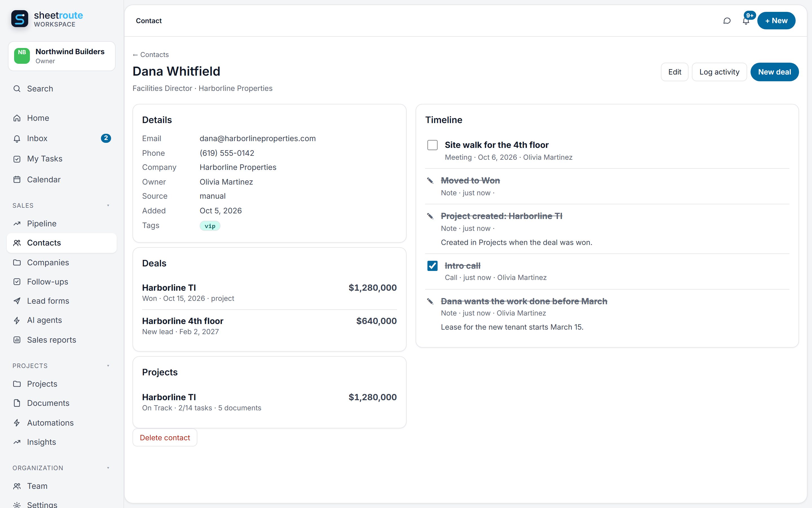812x508 pixels.
Task: Click the vip tag
Action: click(210, 226)
